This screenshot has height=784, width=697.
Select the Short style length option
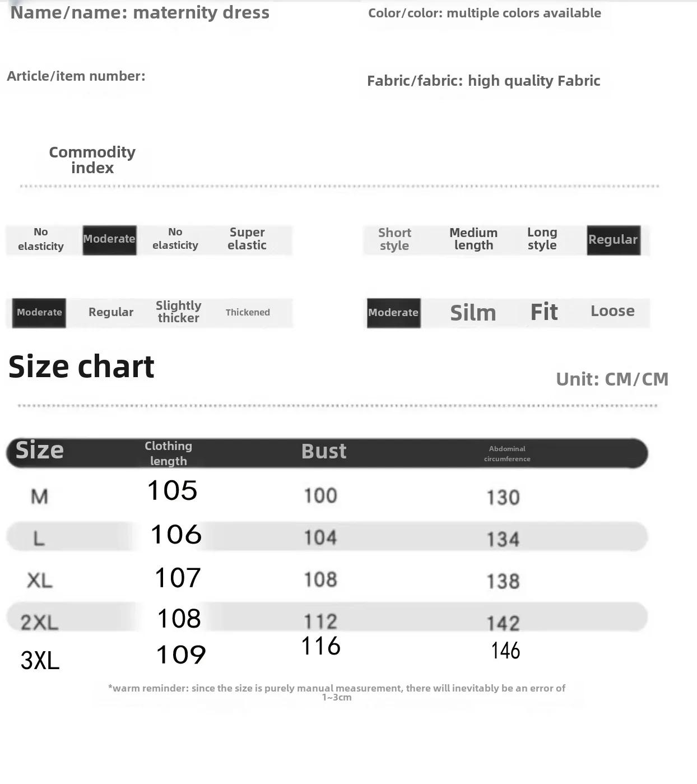(x=394, y=239)
